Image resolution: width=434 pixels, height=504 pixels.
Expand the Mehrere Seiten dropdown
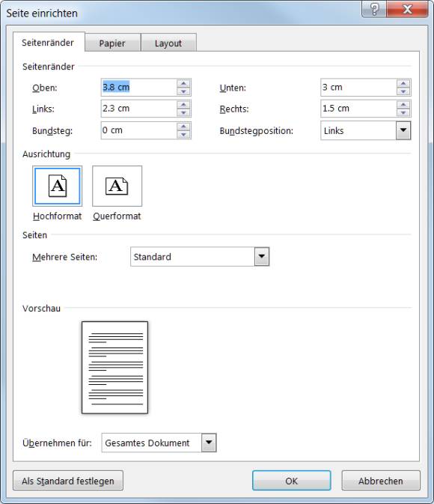tap(262, 257)
